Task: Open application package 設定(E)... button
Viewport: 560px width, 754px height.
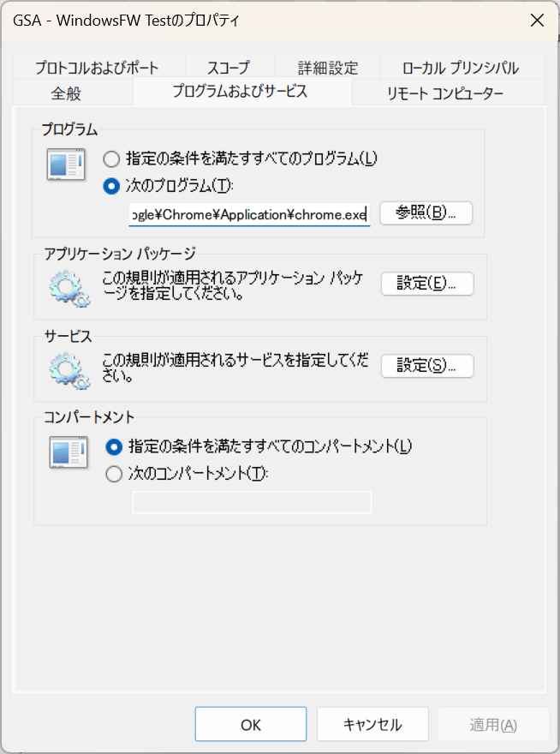Action: click(426, 284)
